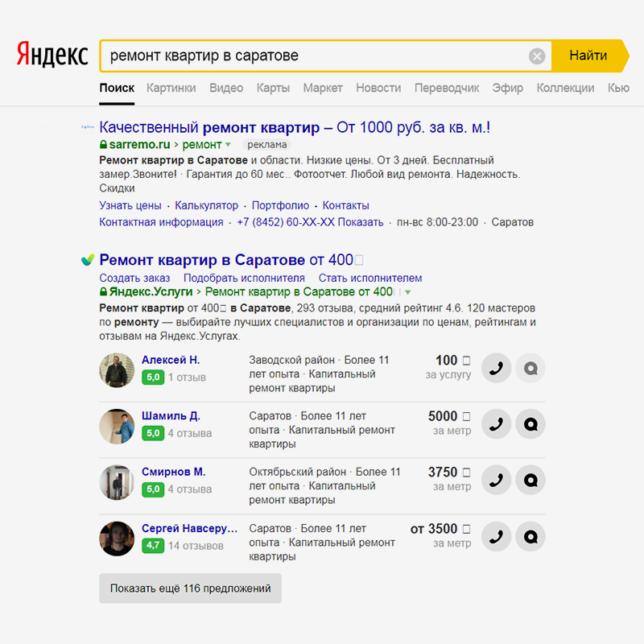Open the Контакты sitelink
644x644 pixels.
click(x=346, y=205)
